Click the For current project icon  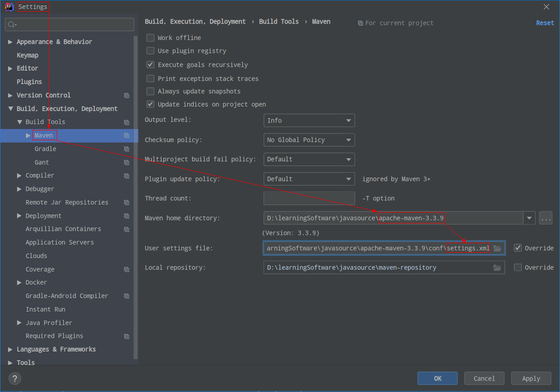[x=360, y=23]
